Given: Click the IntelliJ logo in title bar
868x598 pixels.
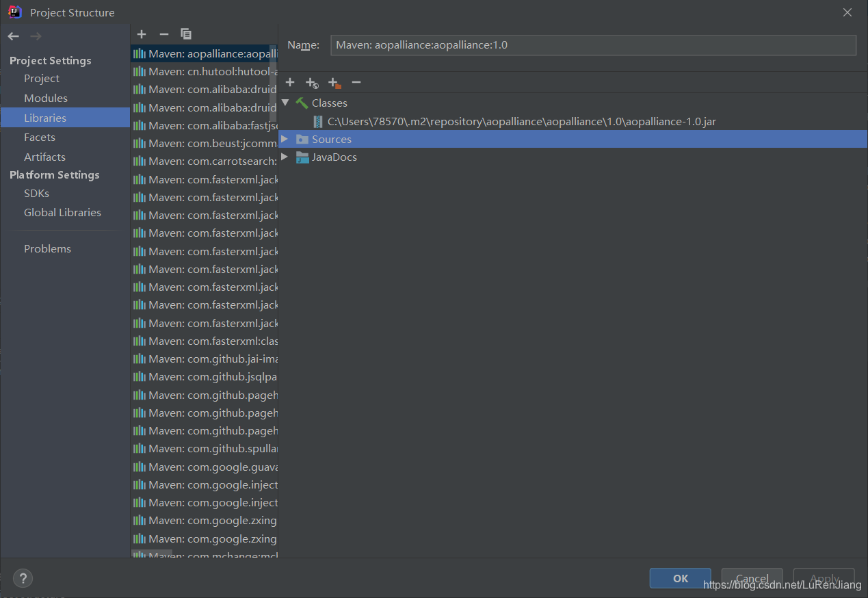Looking at the screenshot, I should click(14, 12).
